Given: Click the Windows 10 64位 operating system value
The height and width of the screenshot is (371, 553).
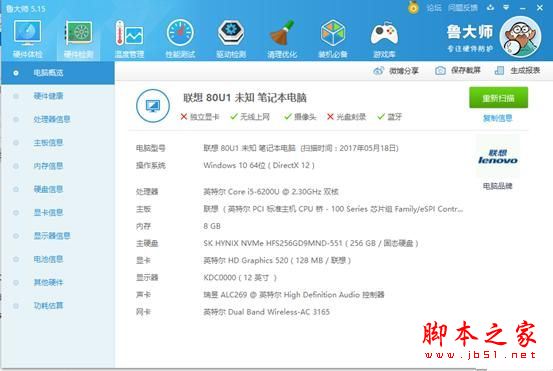Looking at the screenshot, I should pos(259,165).
